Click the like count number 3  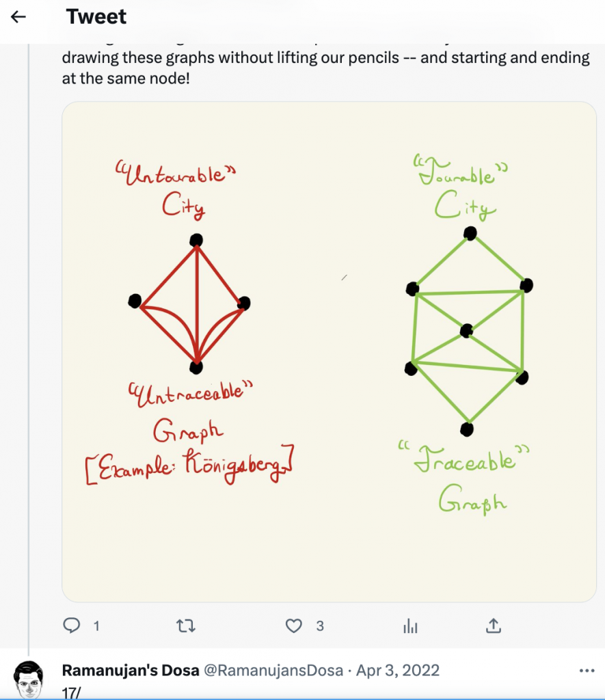[x=320, y=626]
